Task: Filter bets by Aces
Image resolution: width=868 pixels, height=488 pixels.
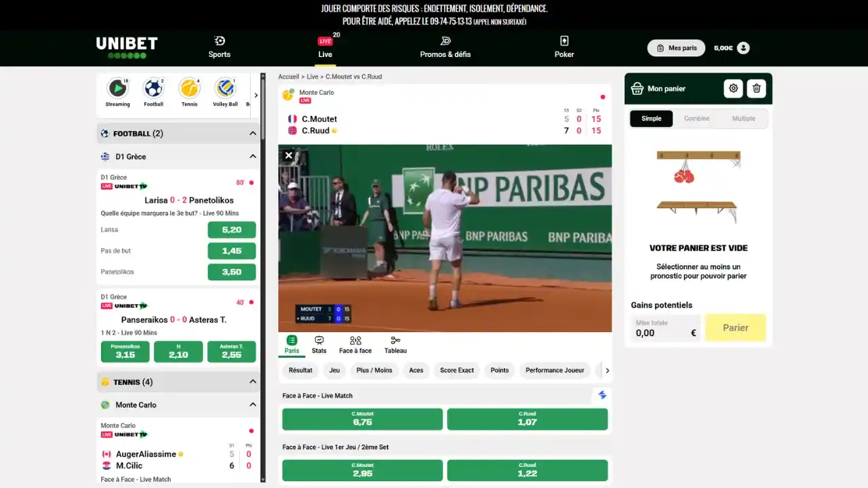Action: point(416,370)
